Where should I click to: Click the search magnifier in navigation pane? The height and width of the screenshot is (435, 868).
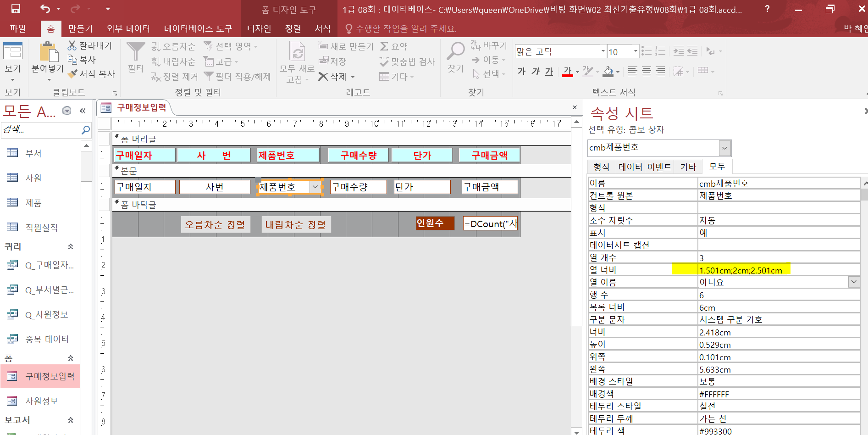click(85, 130)
